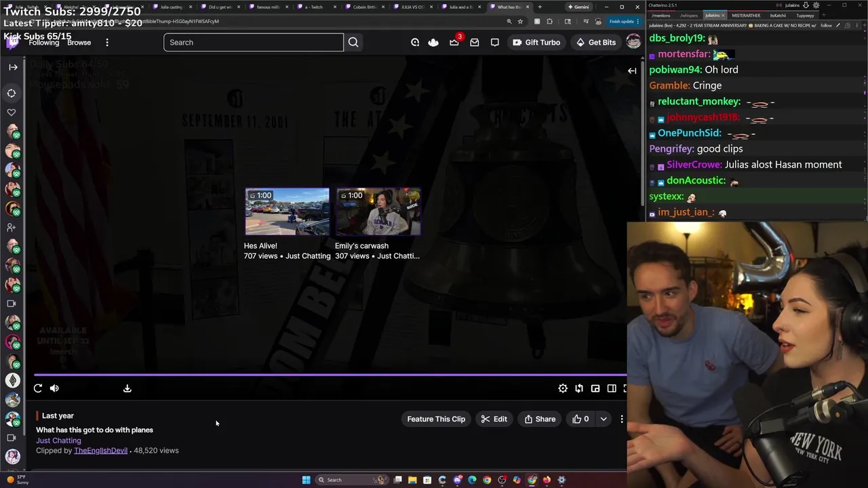Open the user profile avatar menu
This screenshot has width=868, height=488.
[633, 42]
